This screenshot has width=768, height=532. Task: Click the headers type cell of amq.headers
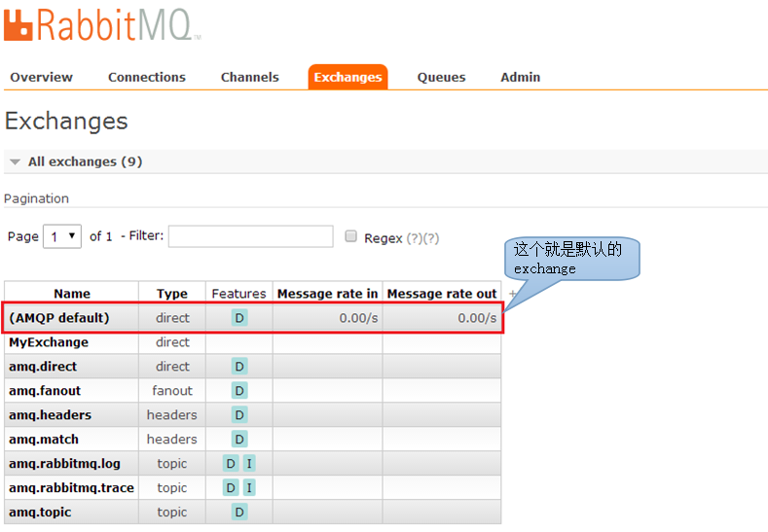tap(172, 415)
